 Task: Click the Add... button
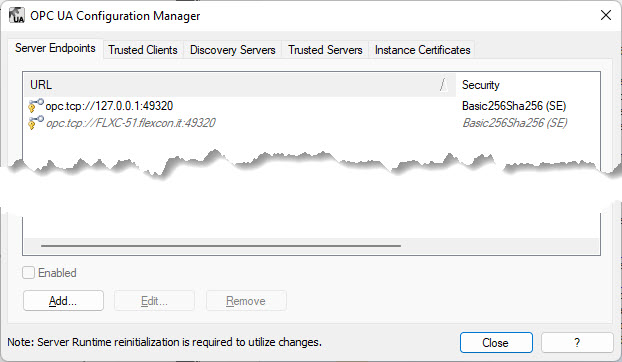[63, 301]
